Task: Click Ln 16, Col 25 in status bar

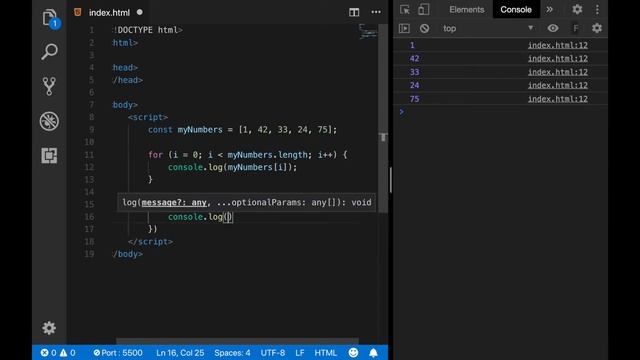Action: [180, 353]
